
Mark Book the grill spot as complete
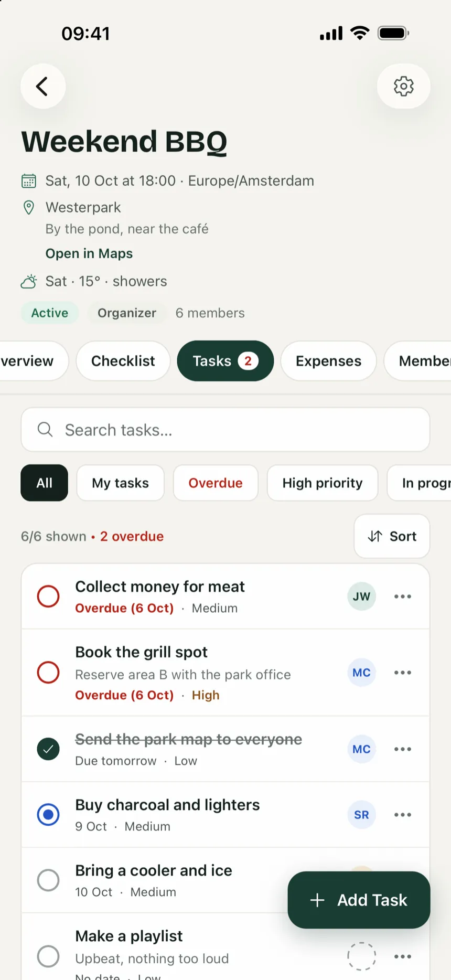(48, 673)
